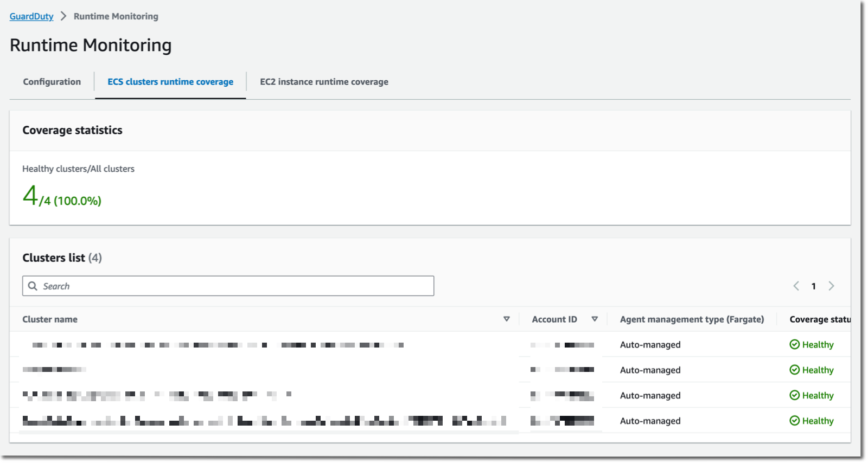Select page number 1 in pagination
The image size is (868, 463).
[814, 286]
